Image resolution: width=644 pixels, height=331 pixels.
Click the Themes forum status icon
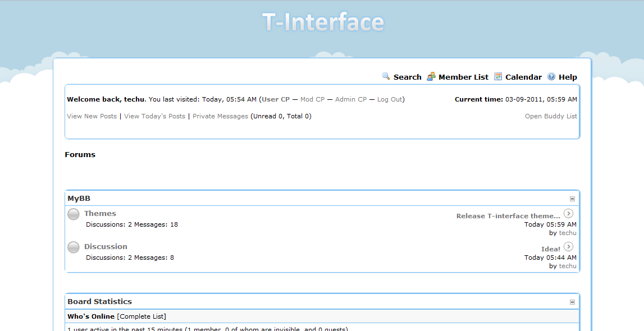[74, 214]
